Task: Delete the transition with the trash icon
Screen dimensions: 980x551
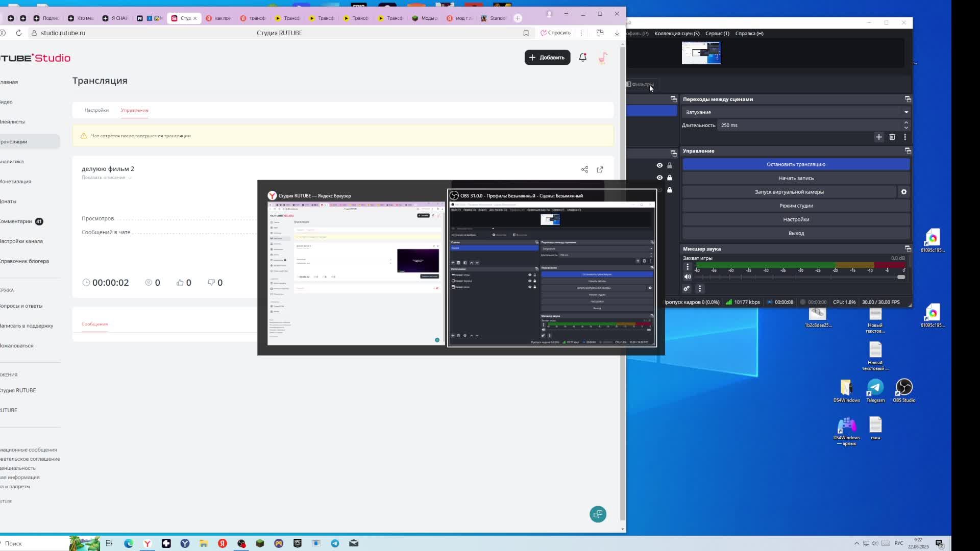Action: tap(892, 137)
